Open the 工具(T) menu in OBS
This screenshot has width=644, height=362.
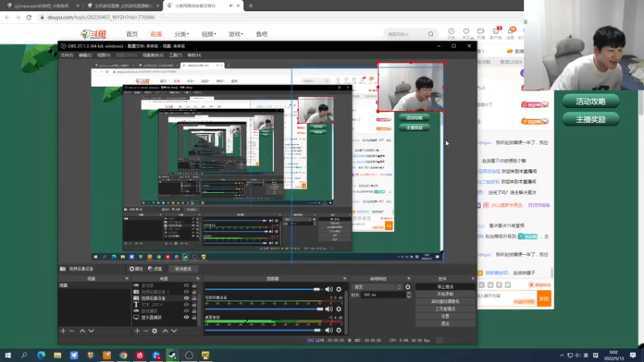(x=175, y=55)
